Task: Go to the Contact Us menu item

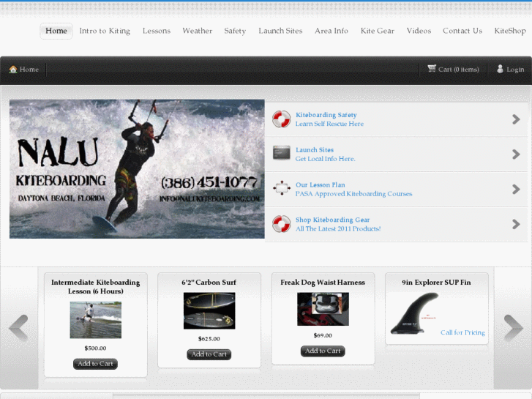Action: [462, 31]
